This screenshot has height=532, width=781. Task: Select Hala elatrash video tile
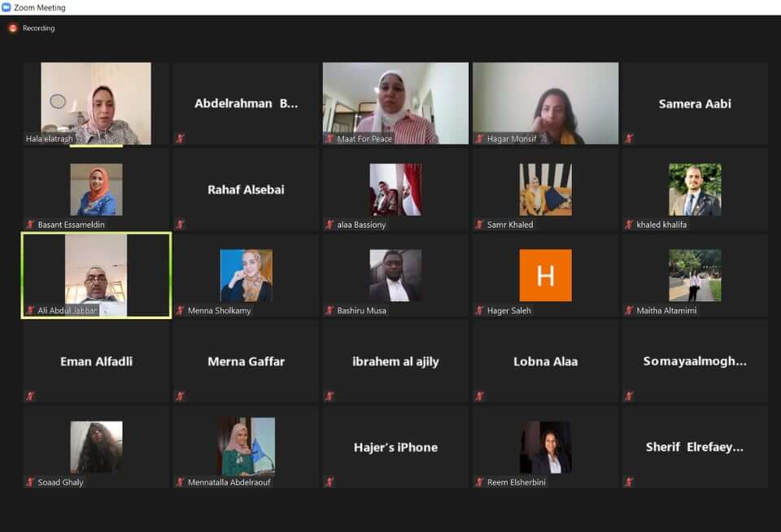96,103
